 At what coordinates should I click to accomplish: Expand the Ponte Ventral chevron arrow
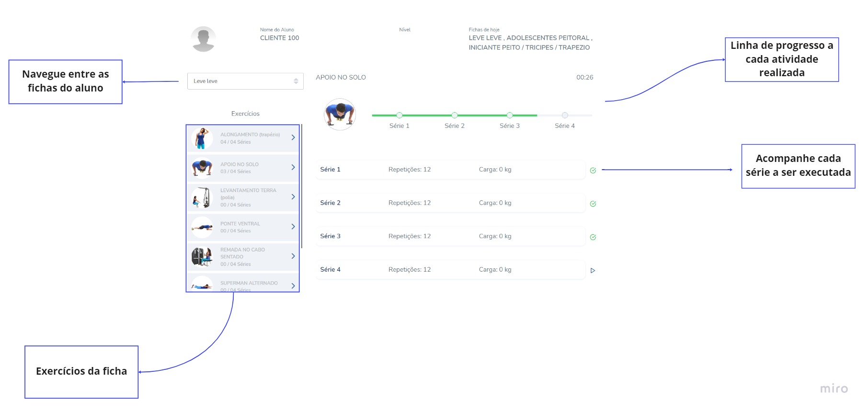293,227
